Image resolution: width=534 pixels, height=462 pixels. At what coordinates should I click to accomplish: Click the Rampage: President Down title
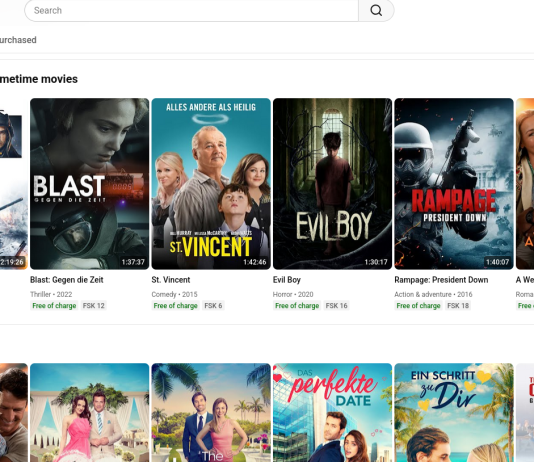pos(441,280)
